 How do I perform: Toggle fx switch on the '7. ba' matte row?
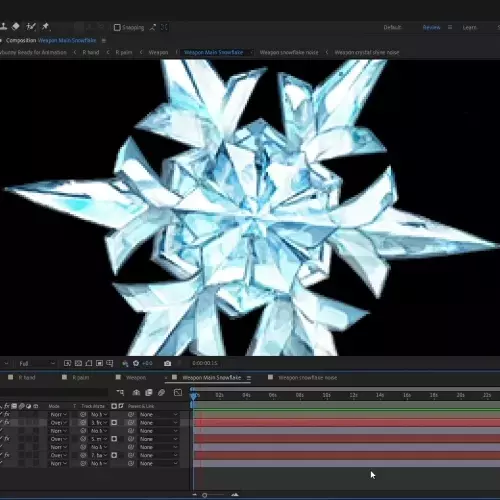pos(7,455)
